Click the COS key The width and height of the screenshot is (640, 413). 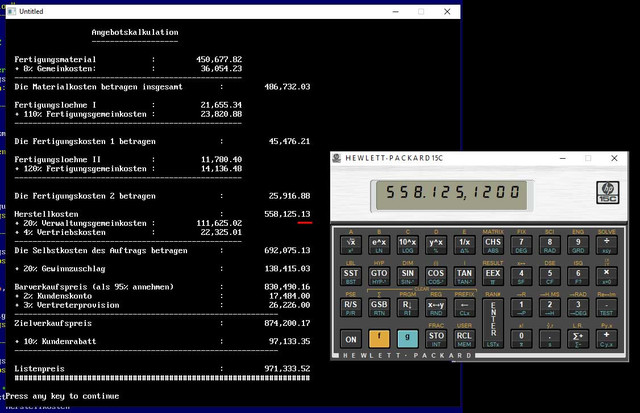click(436, 276)
